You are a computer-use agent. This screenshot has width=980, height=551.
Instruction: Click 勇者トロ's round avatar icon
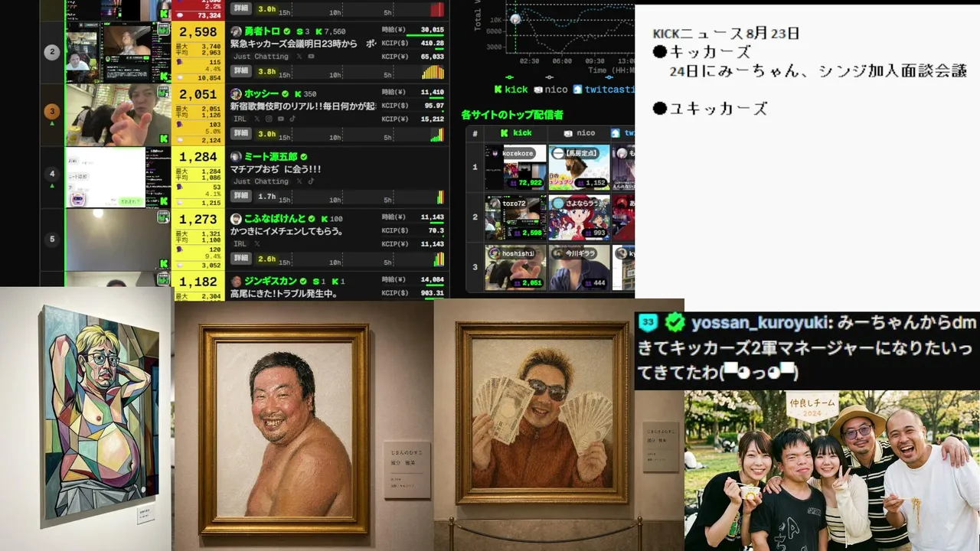[237, 31]
